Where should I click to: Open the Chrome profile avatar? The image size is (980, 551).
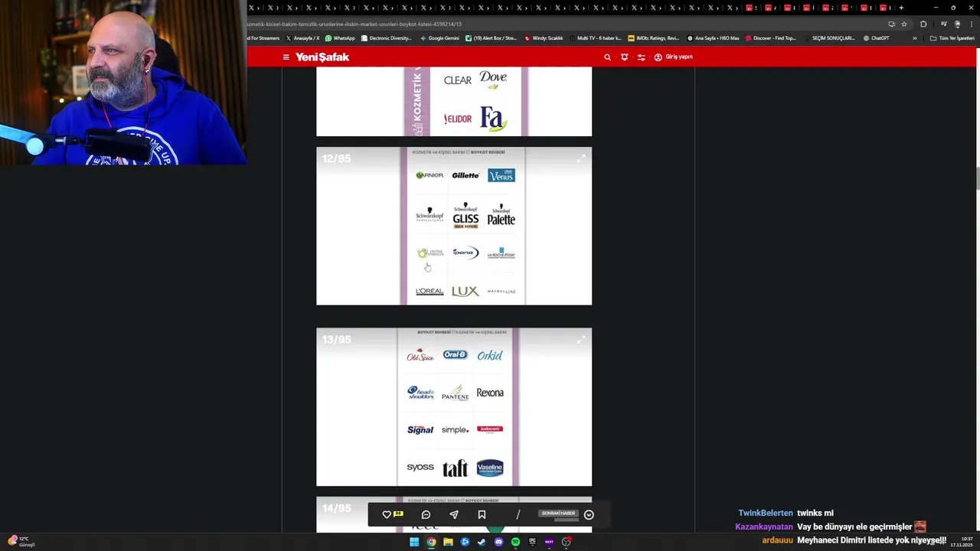coord(957,24)
